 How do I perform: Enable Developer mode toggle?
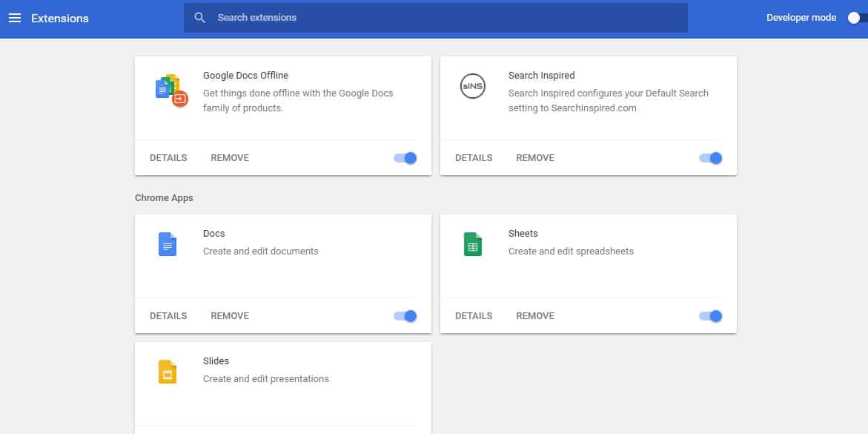pos(856,18)
